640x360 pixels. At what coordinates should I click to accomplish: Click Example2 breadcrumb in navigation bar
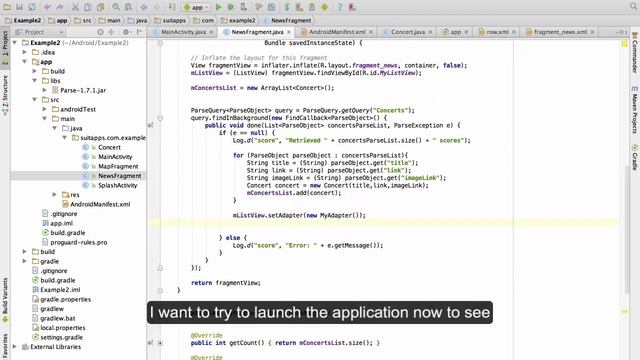pos(24,20)
